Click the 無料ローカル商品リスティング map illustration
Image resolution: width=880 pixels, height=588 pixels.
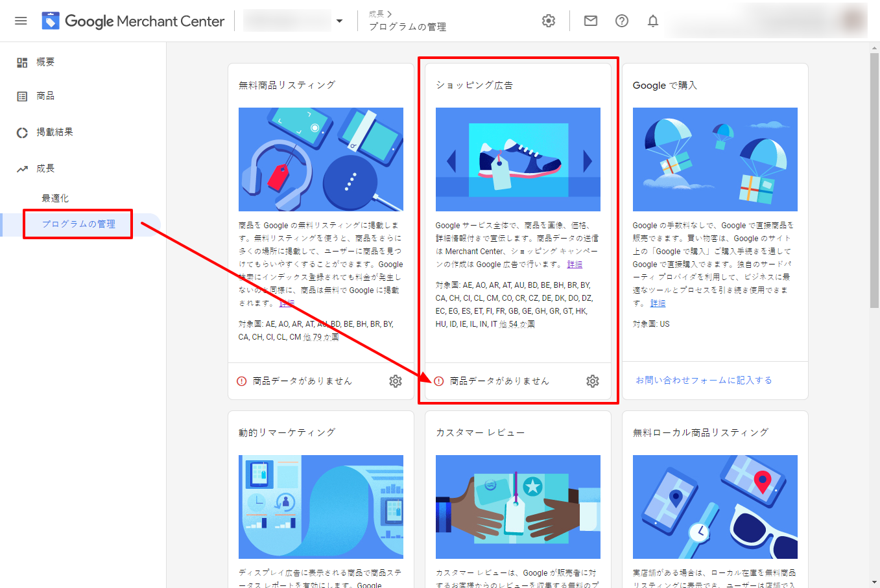click(715, 507)
